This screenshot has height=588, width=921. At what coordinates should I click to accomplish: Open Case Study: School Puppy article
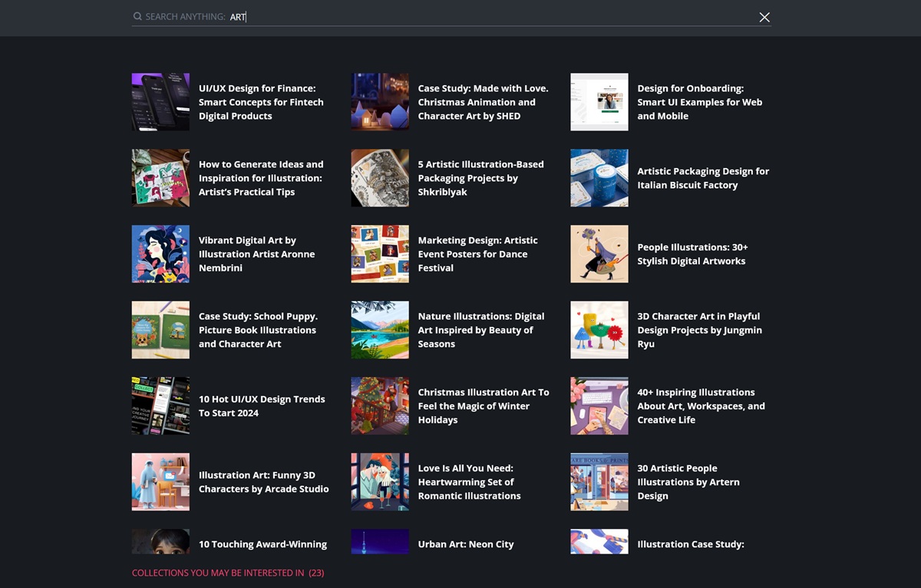(258, 330)
